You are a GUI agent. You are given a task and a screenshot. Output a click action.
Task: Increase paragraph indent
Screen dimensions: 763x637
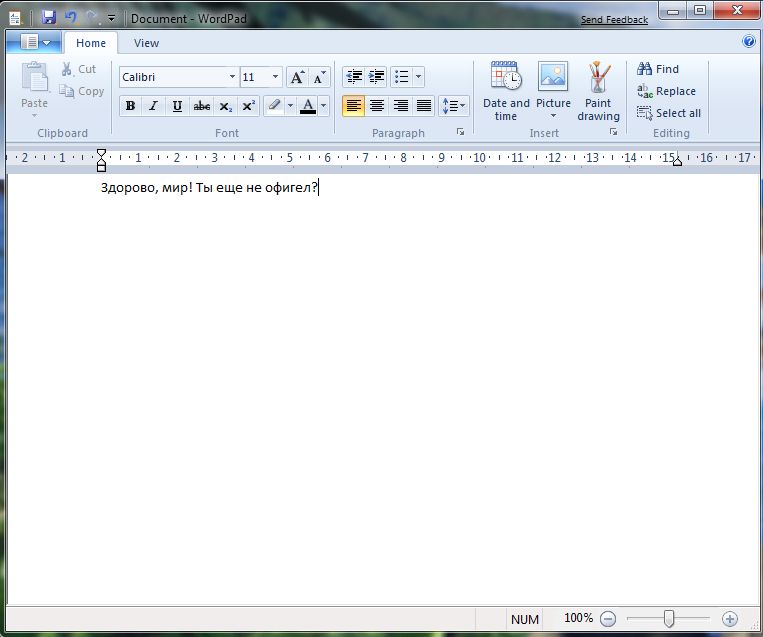[376, 77]
